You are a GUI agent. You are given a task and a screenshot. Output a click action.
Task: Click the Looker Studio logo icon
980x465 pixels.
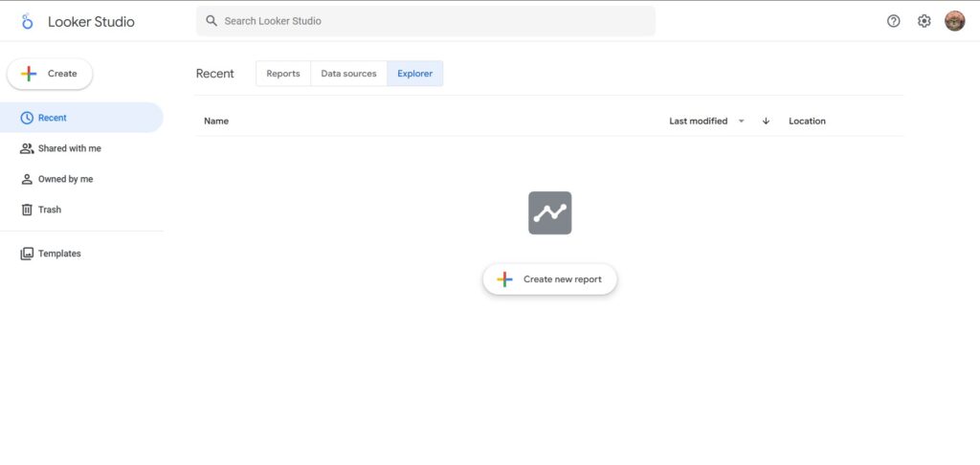click(26, 21)
